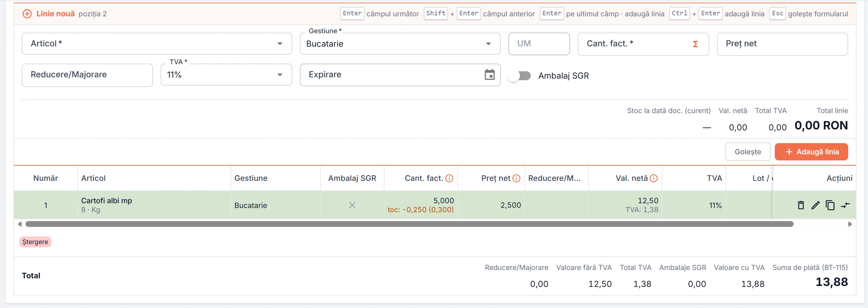Duplicate the Cartofi albi mp line with copy icon
This screenshot has height=308, width=868.
[830, 205]
